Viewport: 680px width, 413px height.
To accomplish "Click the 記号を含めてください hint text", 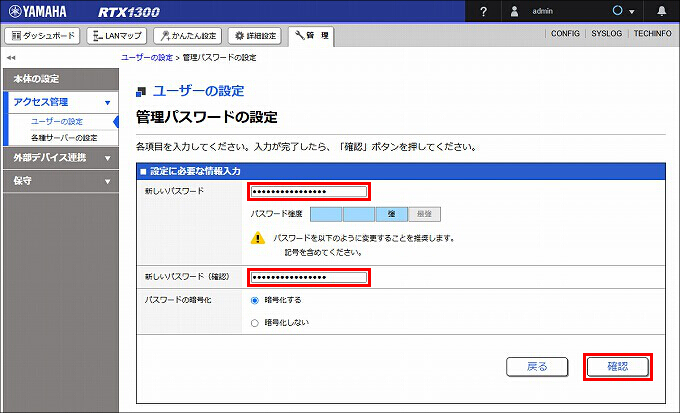I will 323,252.
